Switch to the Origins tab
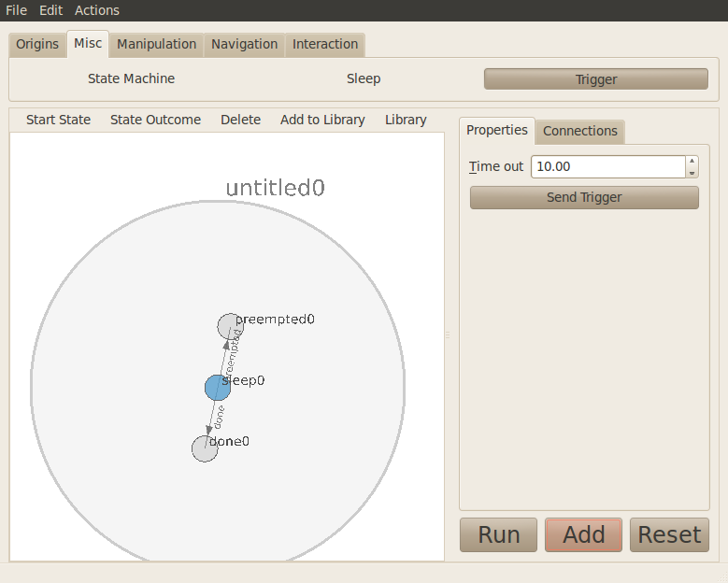The image size is (728, 583). point(37,44)
